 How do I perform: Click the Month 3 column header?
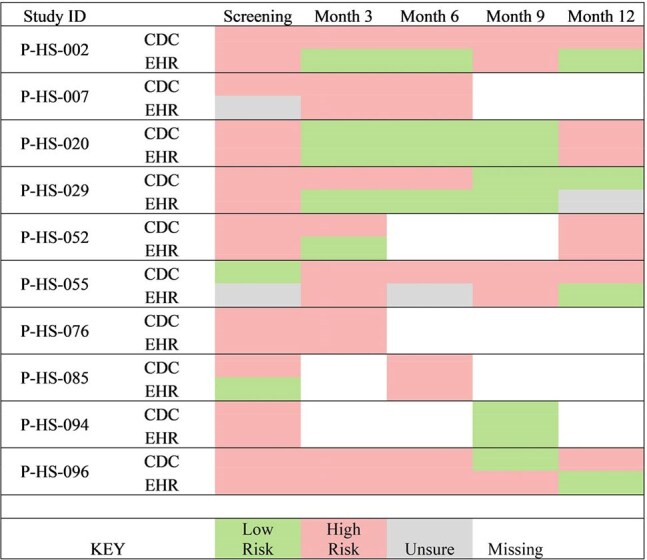pos(343,17)
